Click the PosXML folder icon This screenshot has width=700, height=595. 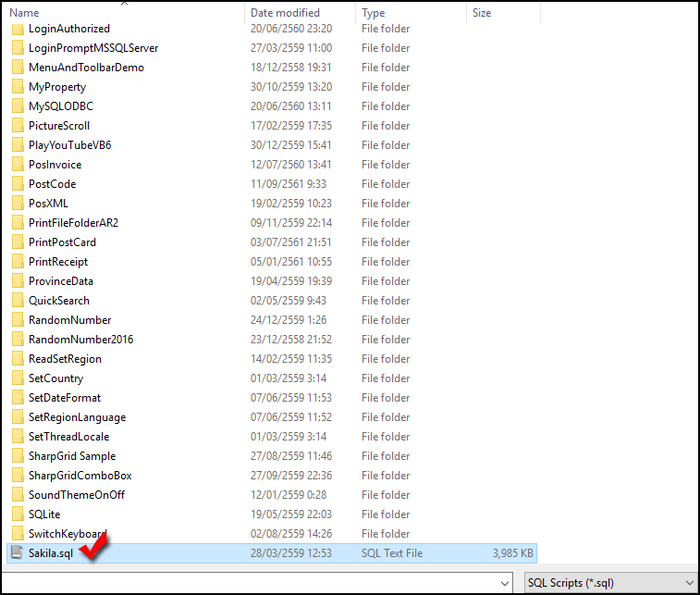(x=18, y=204)
